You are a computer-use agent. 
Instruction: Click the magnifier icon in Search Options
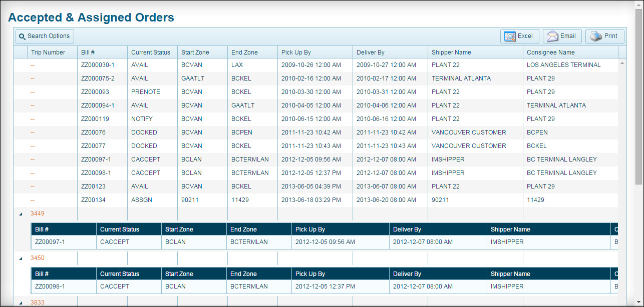[x=22, y=36]
